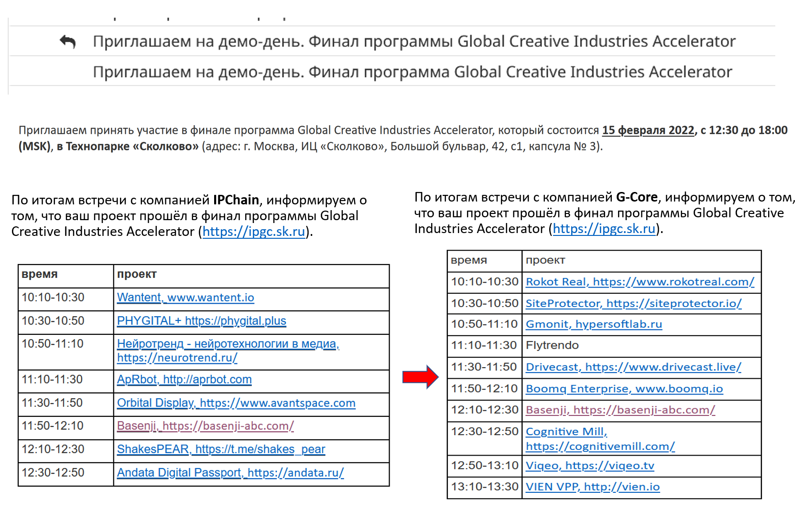Image resolution: width=803 pixels, height=532 pixels.
Task: Select the 11:10-11:30 cell in right table
Action: (x=484, y=345)
